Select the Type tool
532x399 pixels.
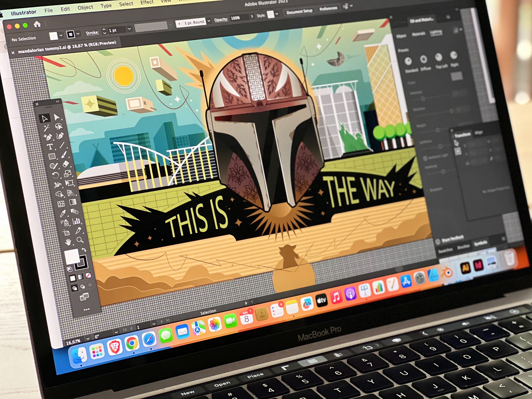[x=50, y=147]
